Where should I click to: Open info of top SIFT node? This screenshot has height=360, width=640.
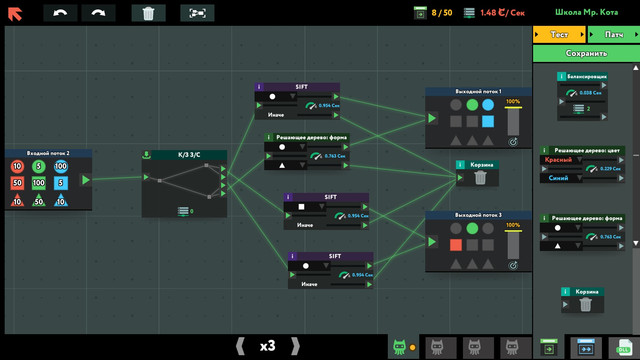pos(259,87)
